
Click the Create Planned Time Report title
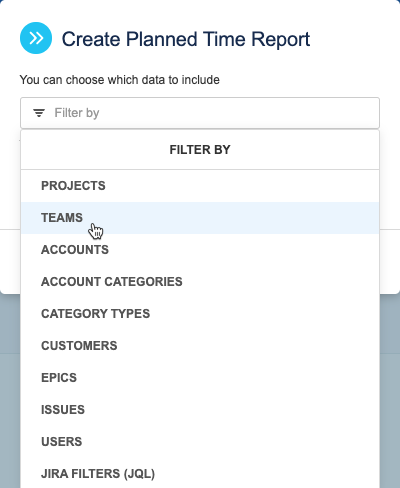click(x=186, y=39)
